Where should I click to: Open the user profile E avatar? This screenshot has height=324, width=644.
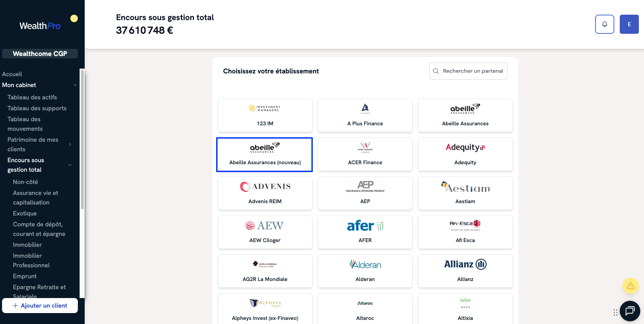tap(629, 24)
